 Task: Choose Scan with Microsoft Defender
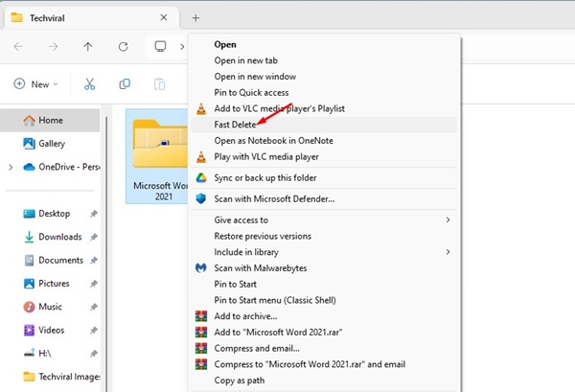pos(324,198)
